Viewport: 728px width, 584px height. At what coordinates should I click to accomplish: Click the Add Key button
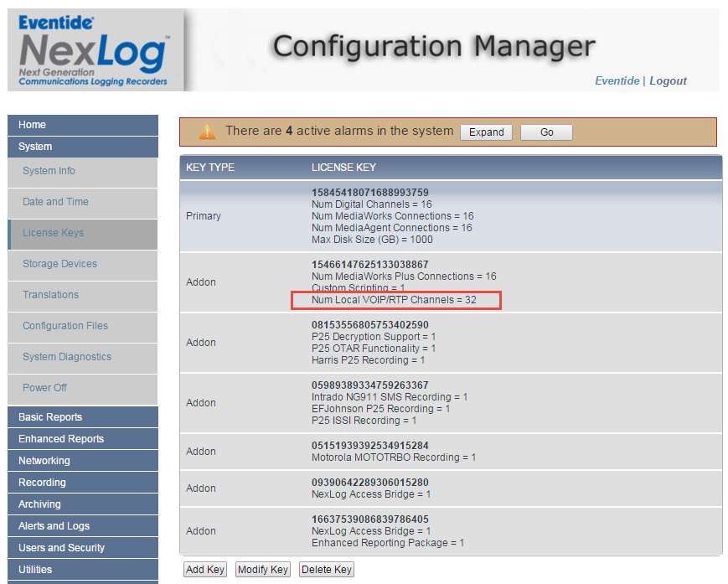[205, 570]
